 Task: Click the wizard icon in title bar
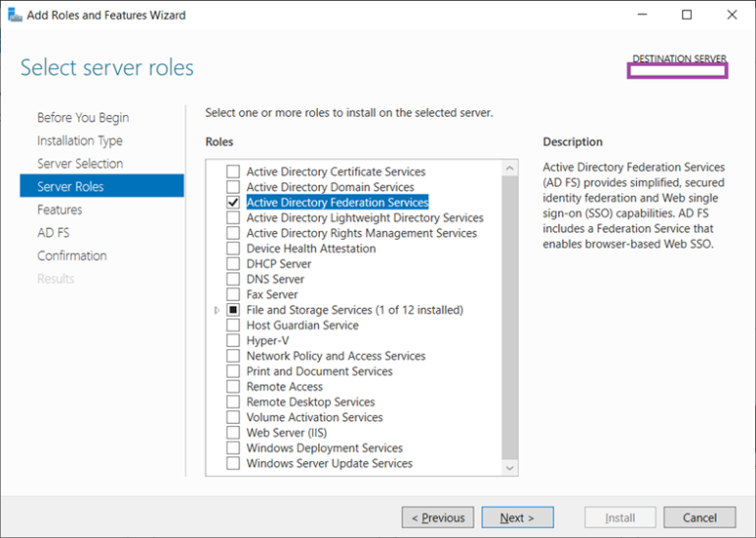click(15, 15)
